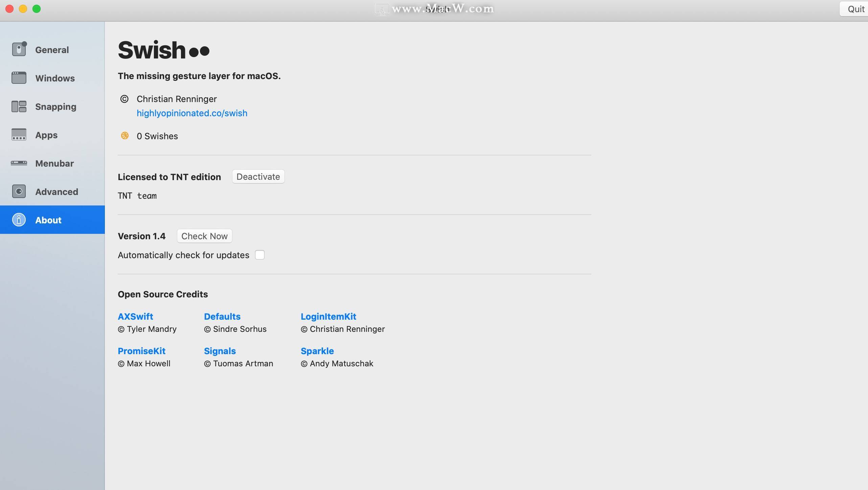The image size is (868, 490).
Task: Open highlyopinionated.co/swish link
Action: tap(192, 113)
